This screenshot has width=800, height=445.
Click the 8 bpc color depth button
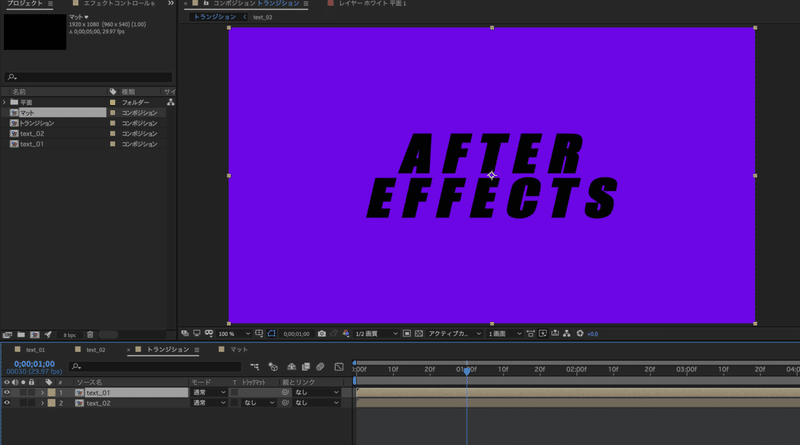pos(70,335)
